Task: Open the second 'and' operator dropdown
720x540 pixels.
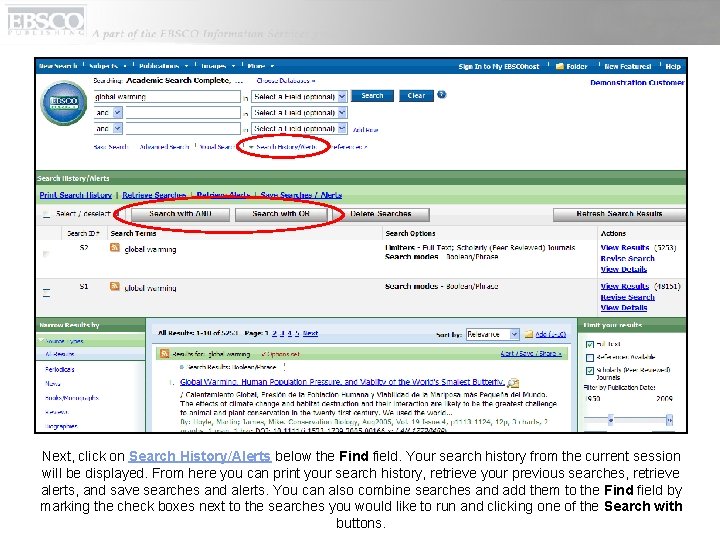Action: [108, 129]
